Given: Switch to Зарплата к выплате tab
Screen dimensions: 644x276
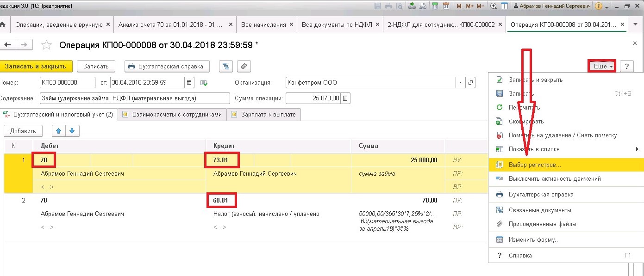Looking at the screenshot, I should point(264,114).
